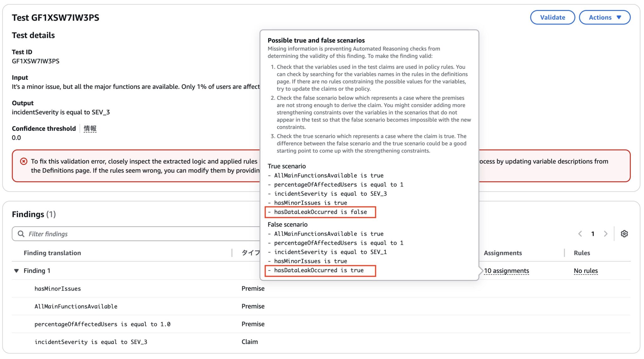Viewport: 644px width, 359px height.
Task: Select page 1 in the pagination control
Action: pyautogui.click(x=593, y=234)
